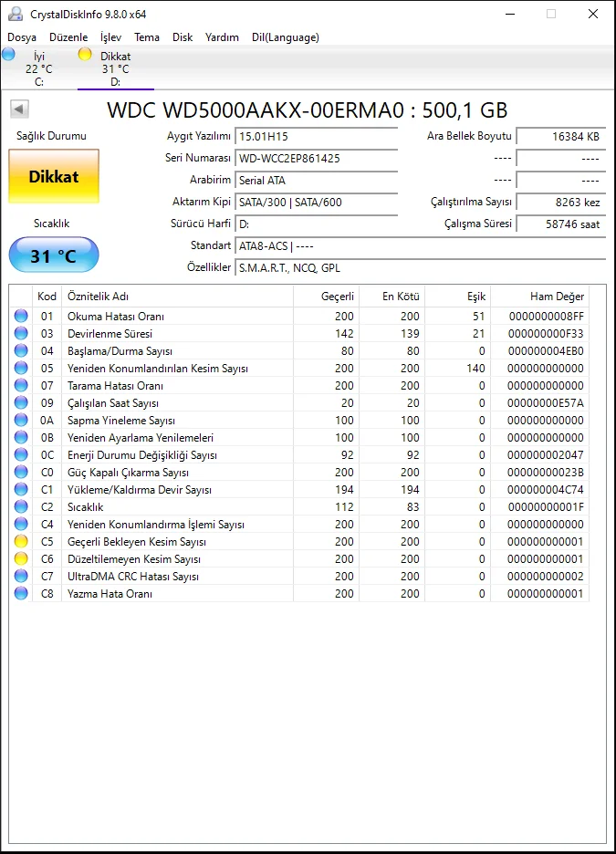
Task: Click status circle for C8 Yazma Hata Oranı
Action: 21,594
